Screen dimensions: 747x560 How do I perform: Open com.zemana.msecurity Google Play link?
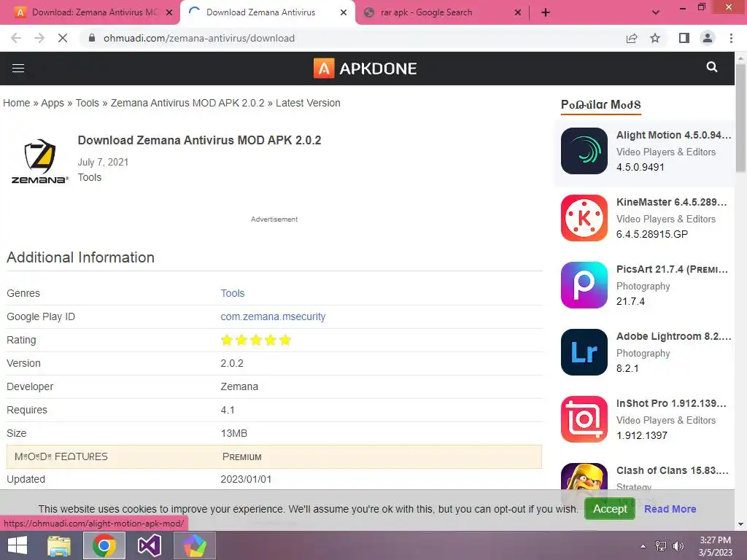[273, 316]
